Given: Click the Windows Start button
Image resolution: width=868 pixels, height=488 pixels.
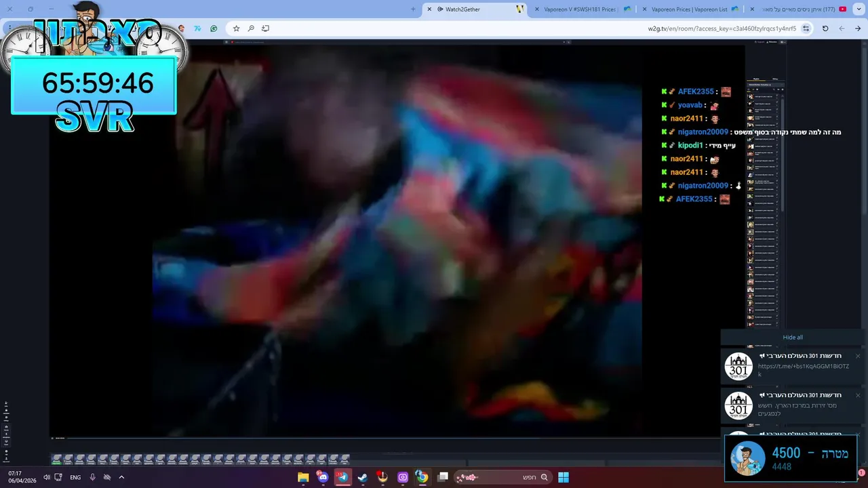Looking at the screenshot, I should [564, 477].
